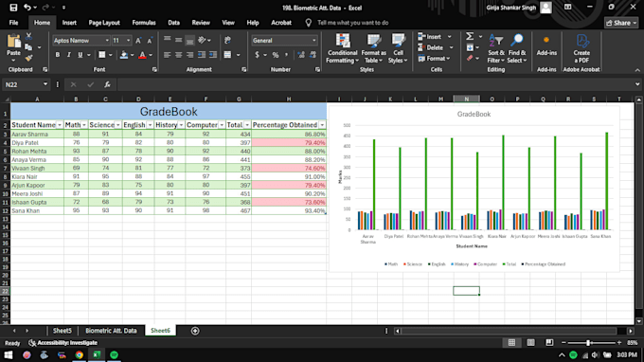Decrease Indent in Alignment group

pos(202,55)
